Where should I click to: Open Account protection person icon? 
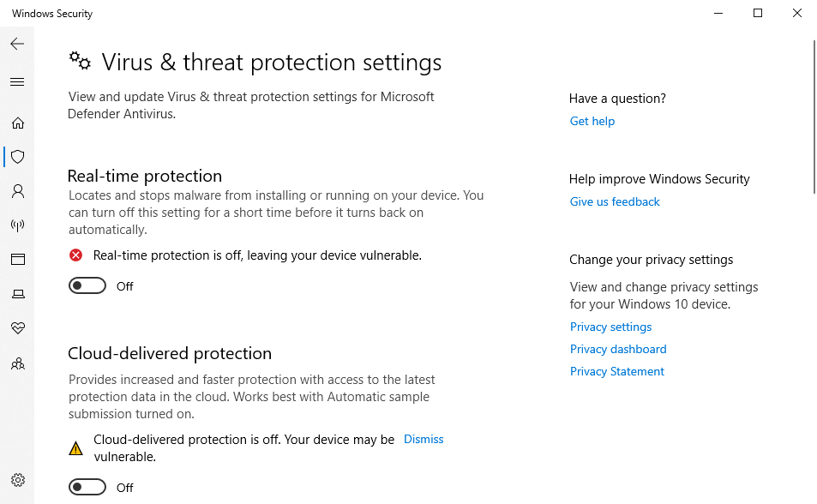pos(17,191)
